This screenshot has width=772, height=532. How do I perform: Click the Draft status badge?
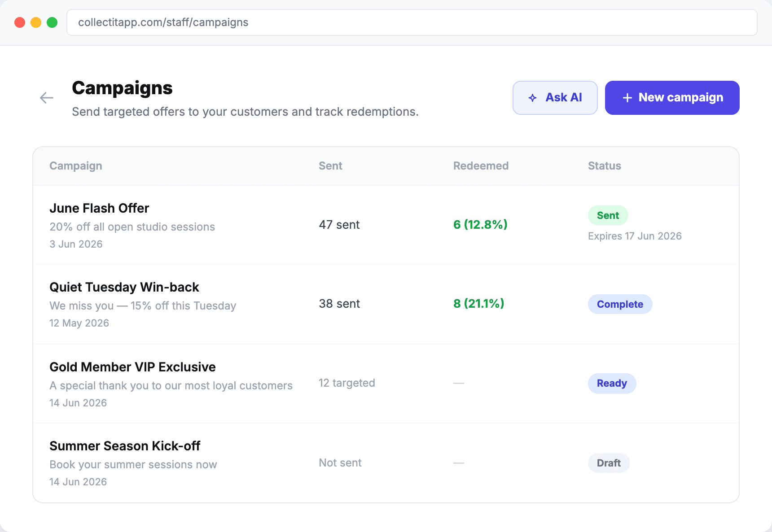pos(609,463)
